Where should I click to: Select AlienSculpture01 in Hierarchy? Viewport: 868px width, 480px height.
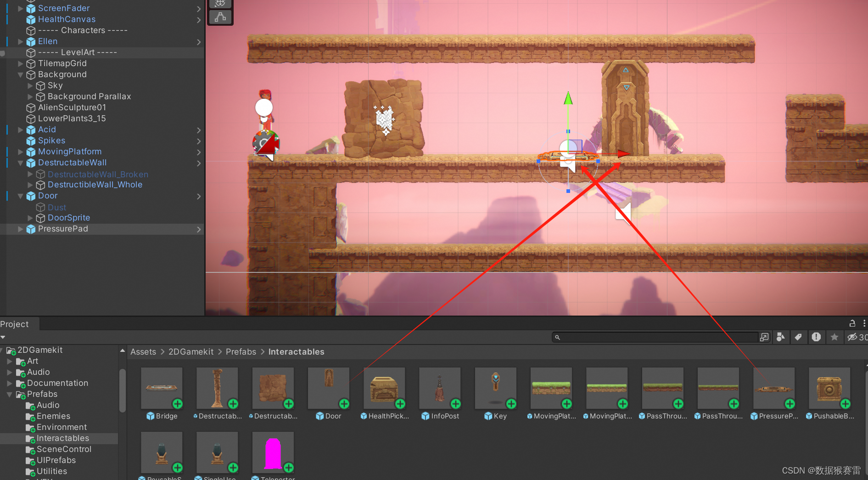point(72,107)
